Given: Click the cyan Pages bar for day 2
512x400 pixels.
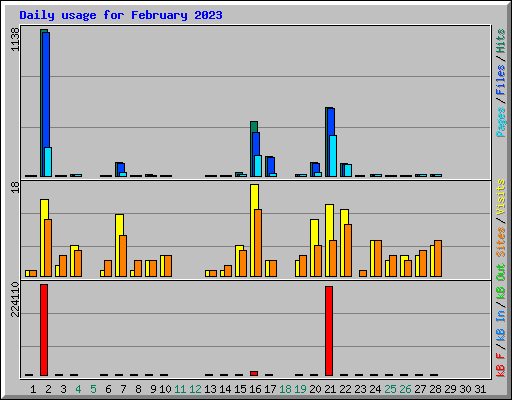Looking at the screenshot, I should coord(48,162).
